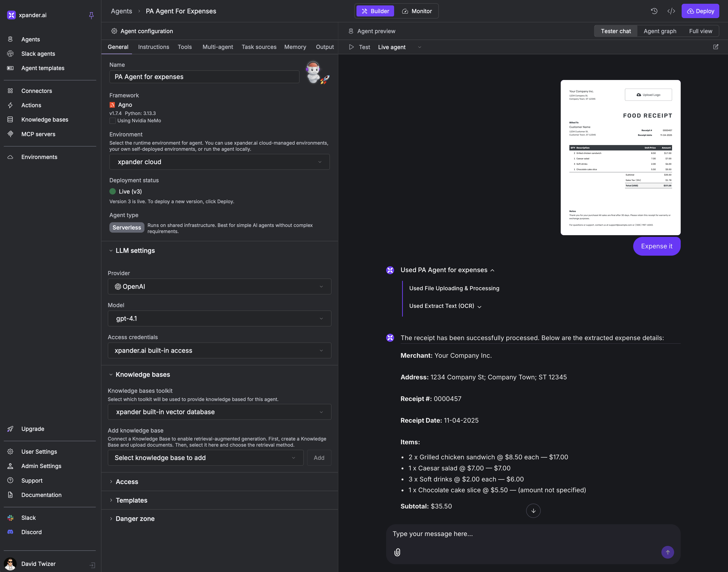Image resolution: width=728 pixels, height=572 pixels.
Task: Click the Deploy button
Action: click(x=700, y=11)
